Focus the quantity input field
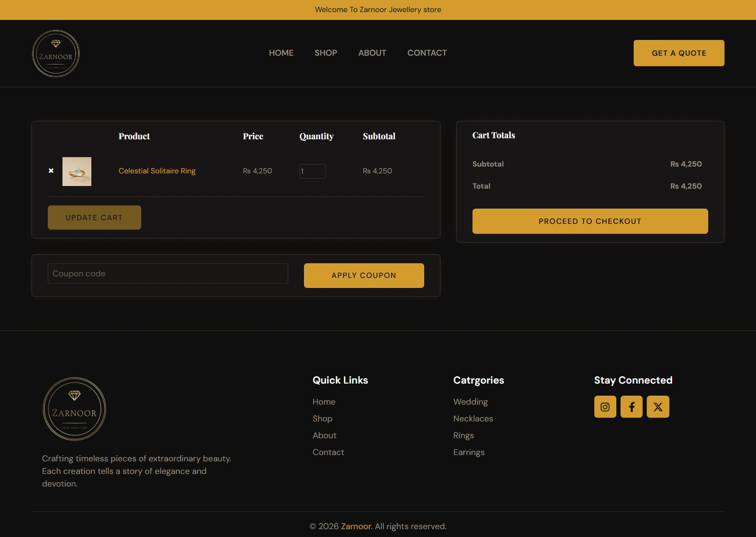Screen dimensions: 756x537 click(x=312, y=171)
